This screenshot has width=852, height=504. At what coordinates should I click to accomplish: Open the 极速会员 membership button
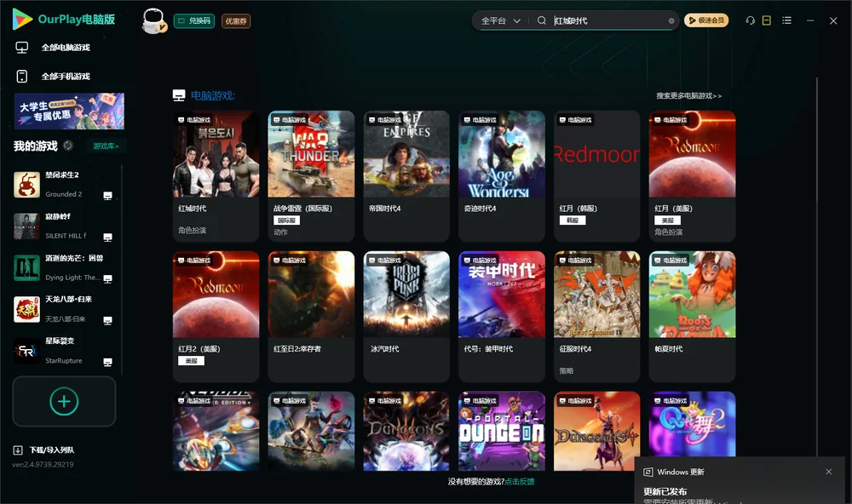point(706,20)
